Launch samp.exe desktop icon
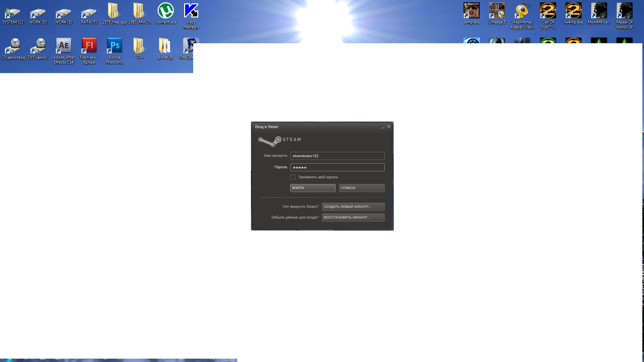Viewport: 644px width, 362px height. [x=472, y=14]
